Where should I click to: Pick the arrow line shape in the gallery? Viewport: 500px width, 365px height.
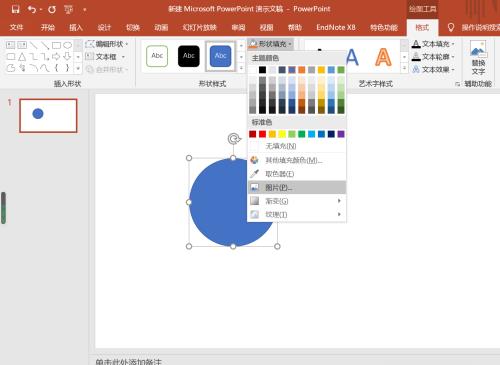click(45, 45)
